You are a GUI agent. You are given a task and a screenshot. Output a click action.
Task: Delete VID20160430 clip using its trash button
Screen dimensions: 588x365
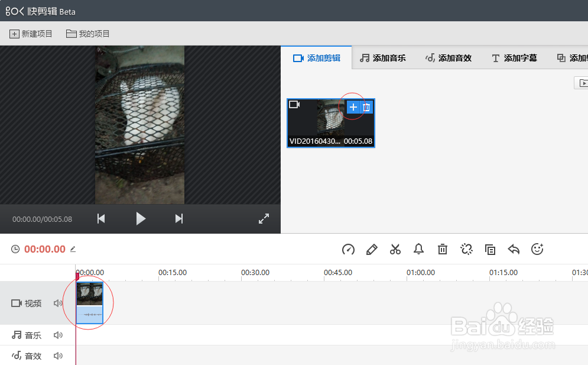point(366,107)
